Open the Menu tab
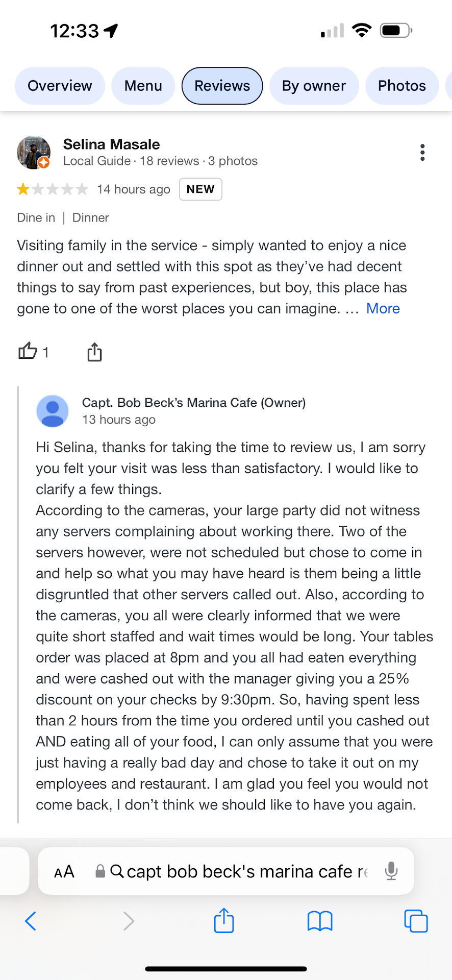452x980 pixels. (143, 86)
